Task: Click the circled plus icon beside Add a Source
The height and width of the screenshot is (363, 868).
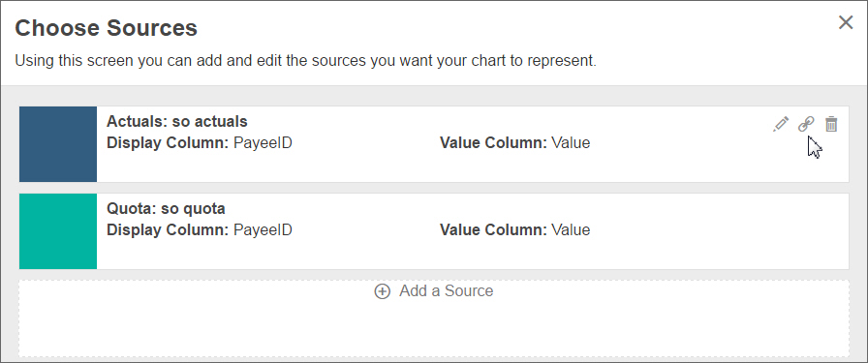Action: (x=382, y=291)
